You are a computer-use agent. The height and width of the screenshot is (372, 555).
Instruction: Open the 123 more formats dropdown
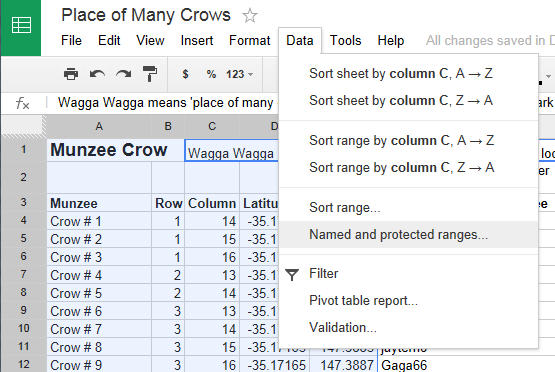pyautogui.click(x=240, y=74)
